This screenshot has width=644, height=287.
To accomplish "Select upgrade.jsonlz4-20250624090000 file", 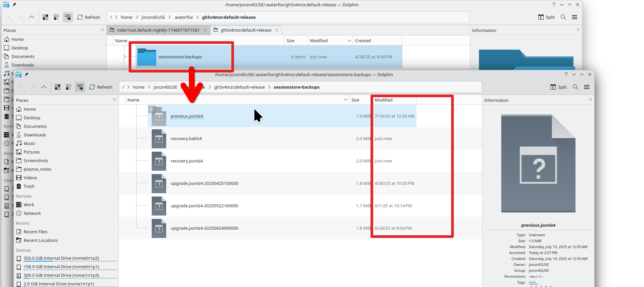I will point(205,228).
